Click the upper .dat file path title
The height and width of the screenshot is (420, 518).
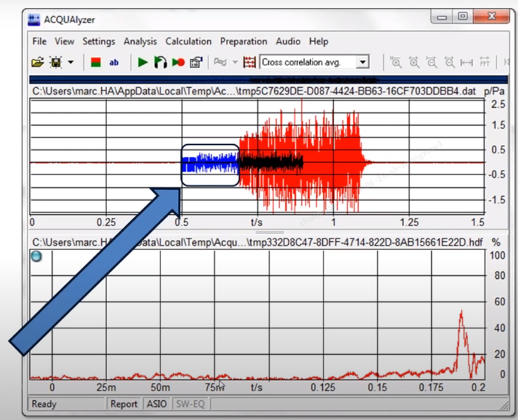(x=254, y=91)
